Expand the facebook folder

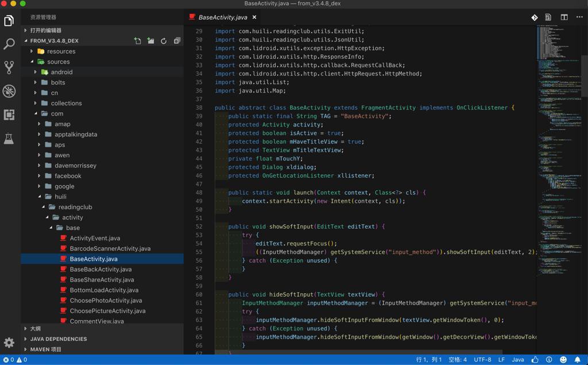click(x=102, y=176)
